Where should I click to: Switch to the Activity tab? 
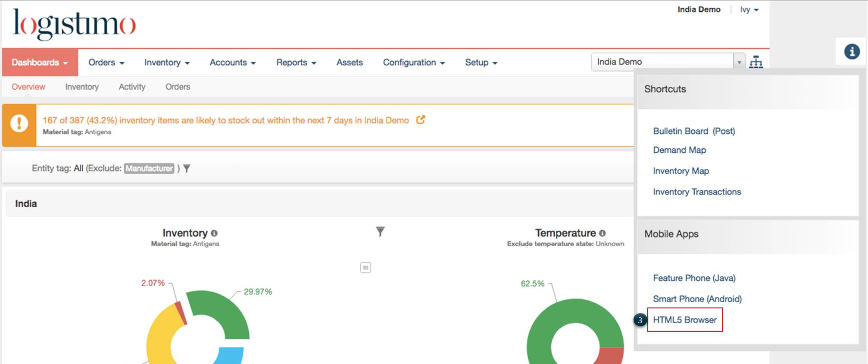132,87
